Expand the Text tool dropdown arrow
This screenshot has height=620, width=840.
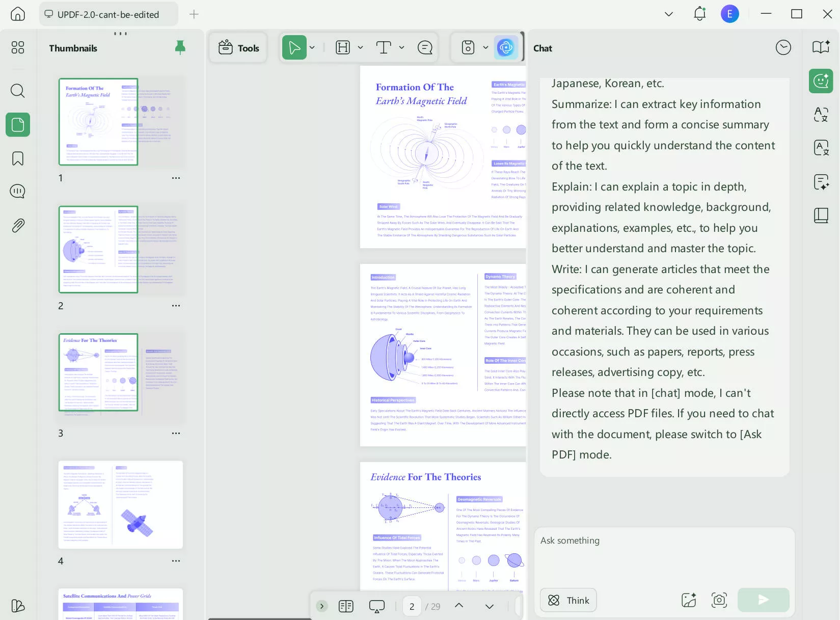pyautogui.click(x=402, y=47)
